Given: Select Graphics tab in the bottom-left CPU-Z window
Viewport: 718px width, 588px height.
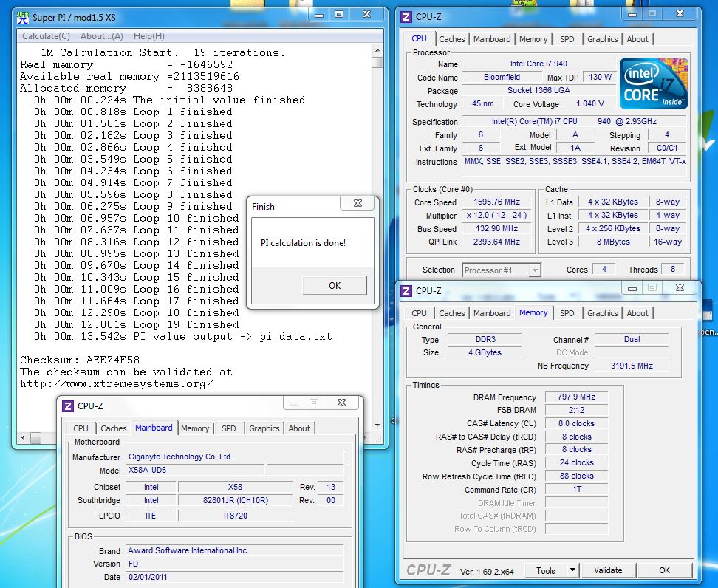Looking at the screenshot, I should [x=264, y=428].
